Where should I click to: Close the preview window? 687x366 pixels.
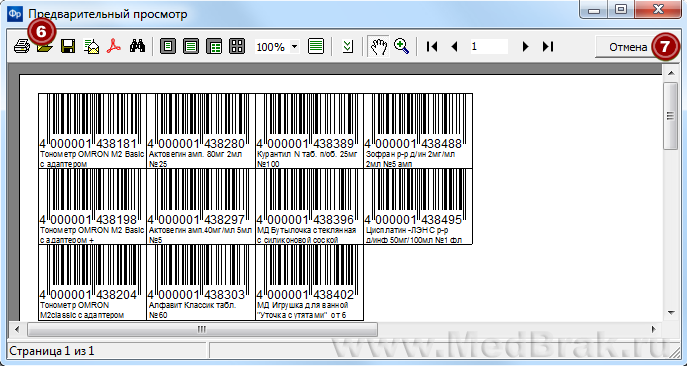coord(658,9)
